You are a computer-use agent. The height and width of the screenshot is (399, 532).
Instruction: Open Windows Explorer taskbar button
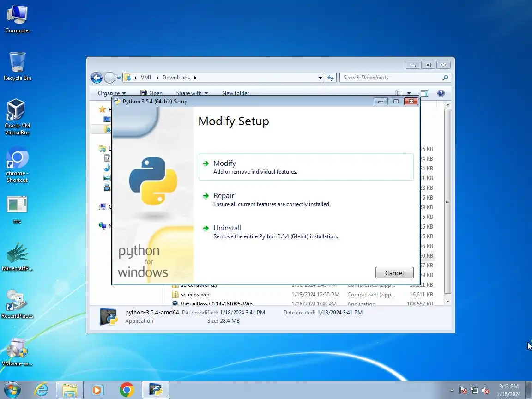[70, 390]
